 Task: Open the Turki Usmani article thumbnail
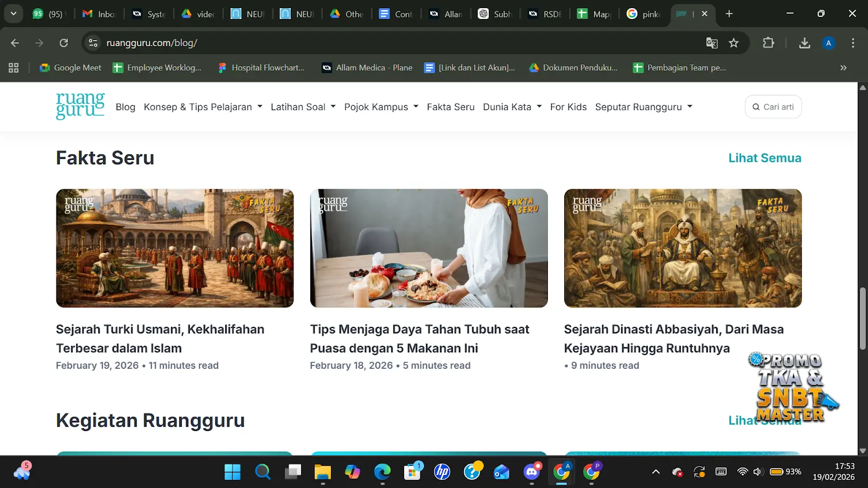click(x=175, y=248)
